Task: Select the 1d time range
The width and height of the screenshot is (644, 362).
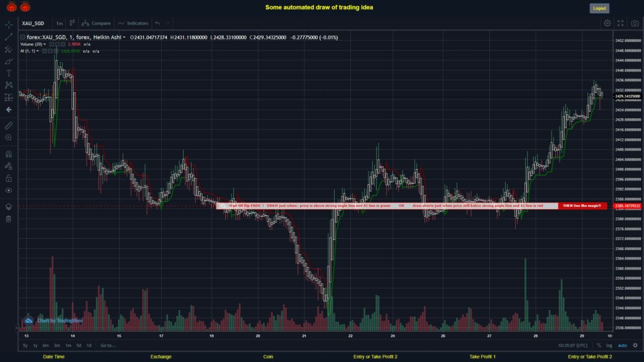Action: click(x=89, y=346)
